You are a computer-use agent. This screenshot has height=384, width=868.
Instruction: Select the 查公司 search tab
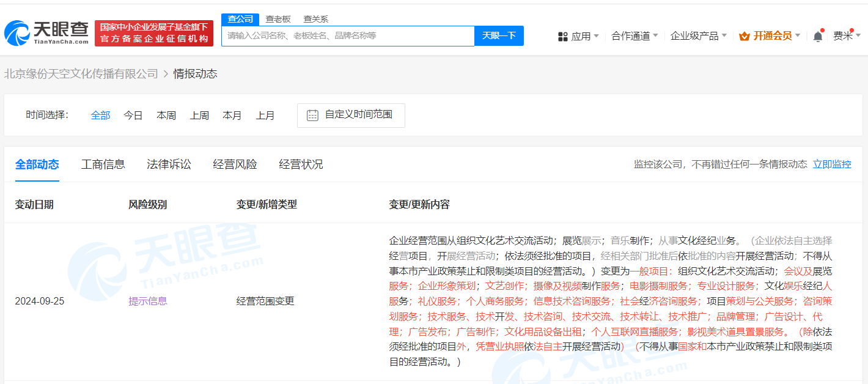(x=240, y=19)
